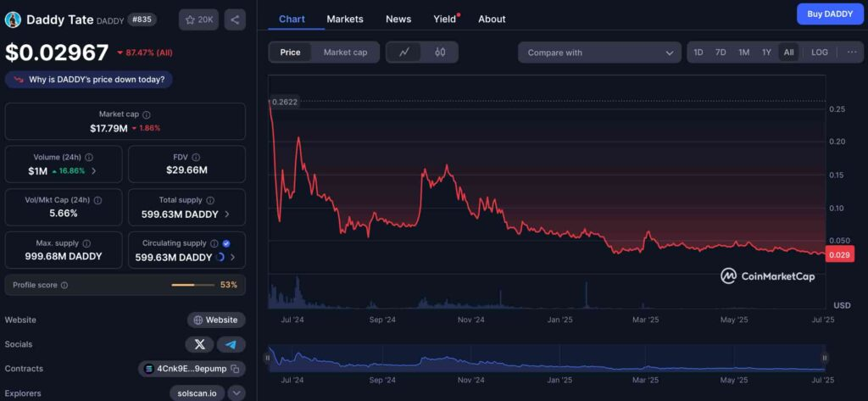This screenshot has height=401, width=868.
Task: Click the Buy DADDY button
Action: tap(829, 14)
